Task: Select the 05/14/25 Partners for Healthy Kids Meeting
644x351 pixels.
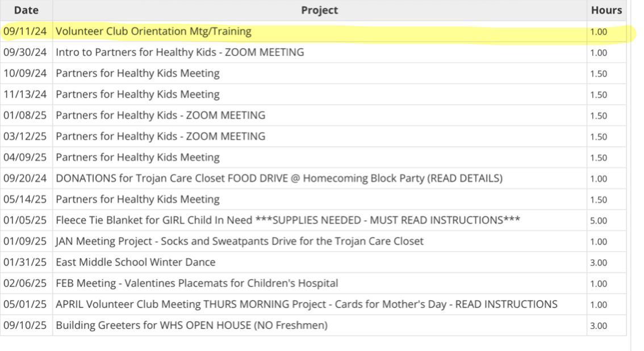Action: click(137, 199)
